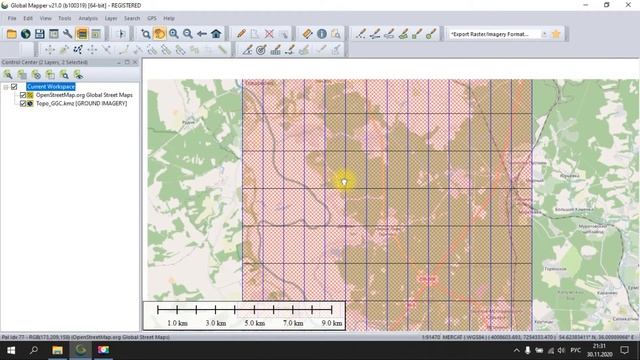Select the Current Workspace label
Image resolution: width=640 pixels, height=360 pixels.
pyautogui.click(x=51, y=87)
